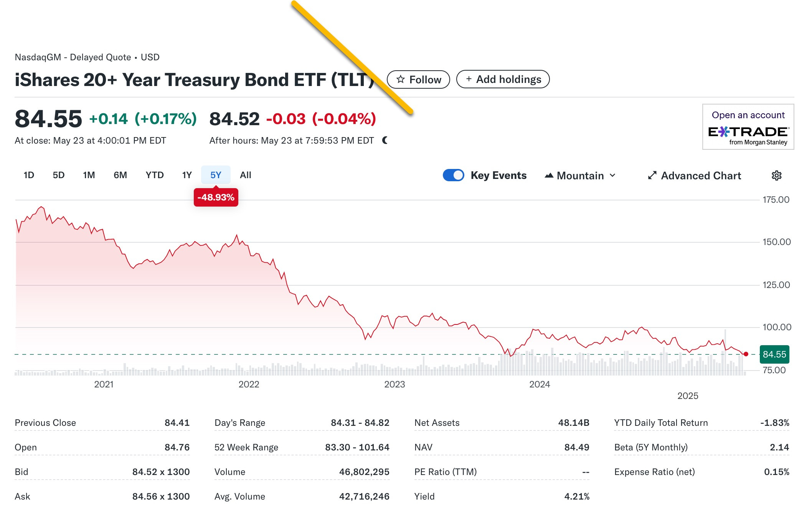Click the Ask value 84.56 x 1300
812x513 pixels.
point(161,496)
